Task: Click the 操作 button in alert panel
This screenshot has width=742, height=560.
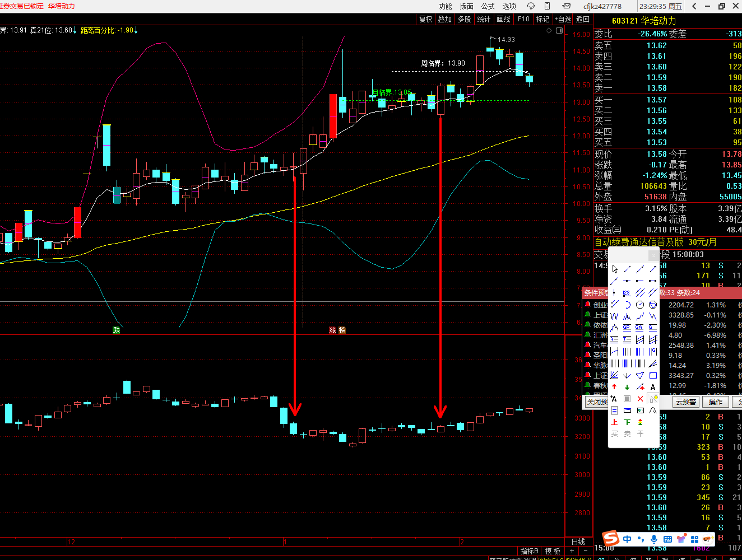Action: [x=716, y=402]
